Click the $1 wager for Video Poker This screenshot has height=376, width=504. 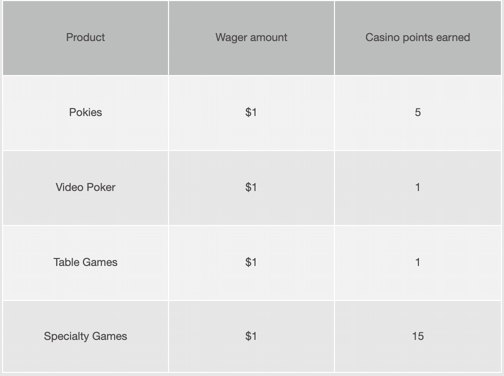pos(251,188)
